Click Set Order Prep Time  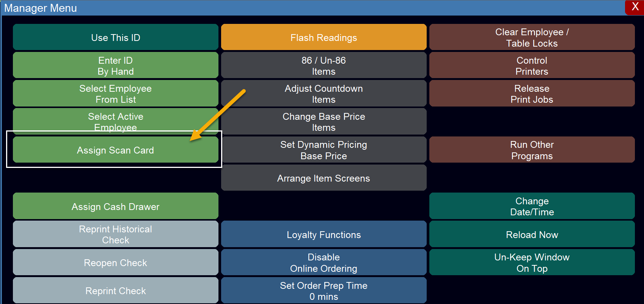tap(324, 290)
